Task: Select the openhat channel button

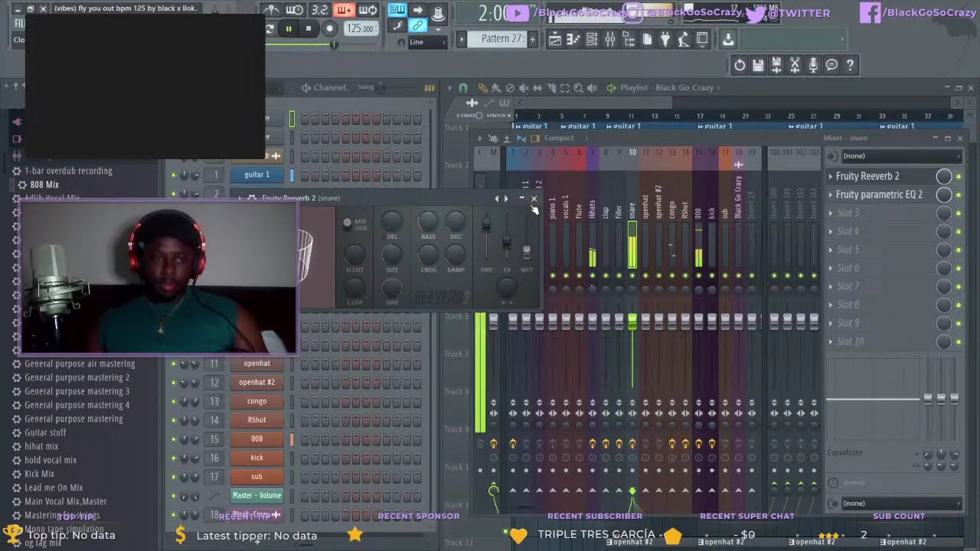Action: 256,364
